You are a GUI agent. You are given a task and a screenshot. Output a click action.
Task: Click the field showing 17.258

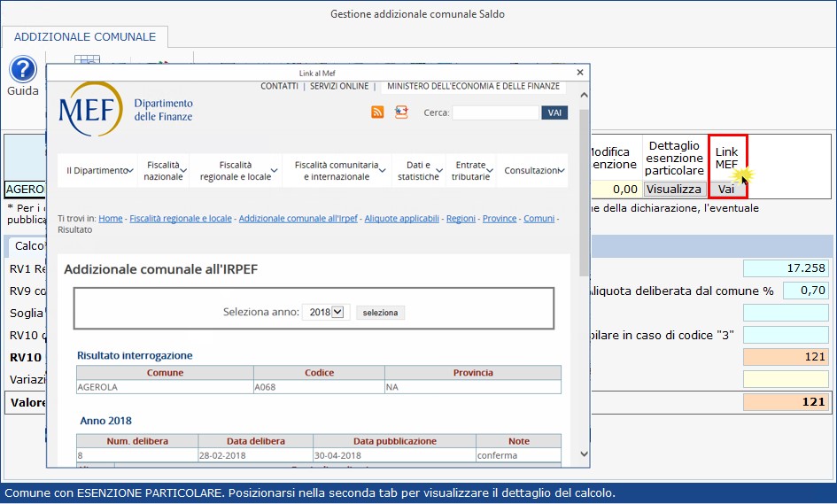(786, 268)
